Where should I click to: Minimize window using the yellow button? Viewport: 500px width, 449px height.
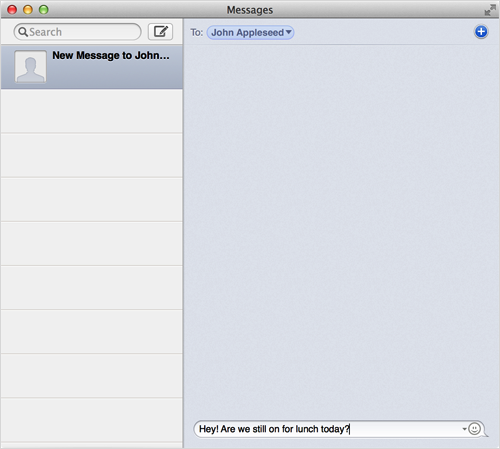(x=28, y=10)
